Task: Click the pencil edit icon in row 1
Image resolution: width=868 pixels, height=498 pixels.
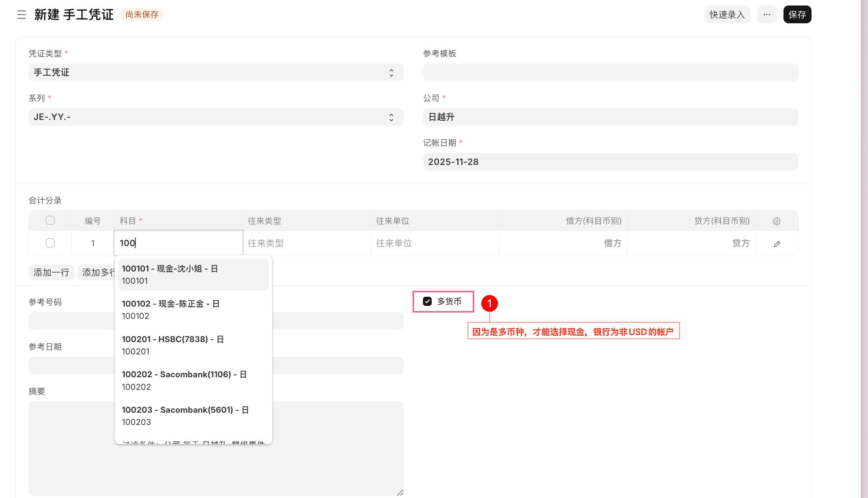Action: [x=776, y=244]
